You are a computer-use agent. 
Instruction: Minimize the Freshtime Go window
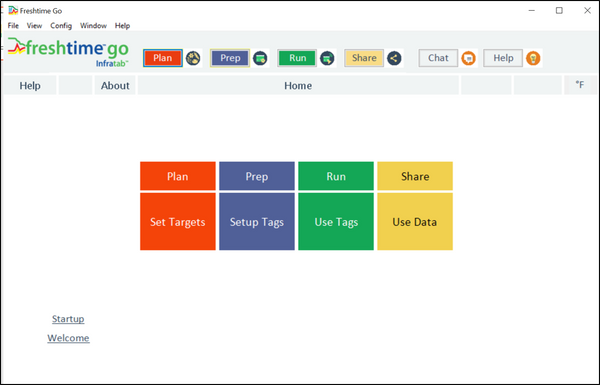[532, 11]
